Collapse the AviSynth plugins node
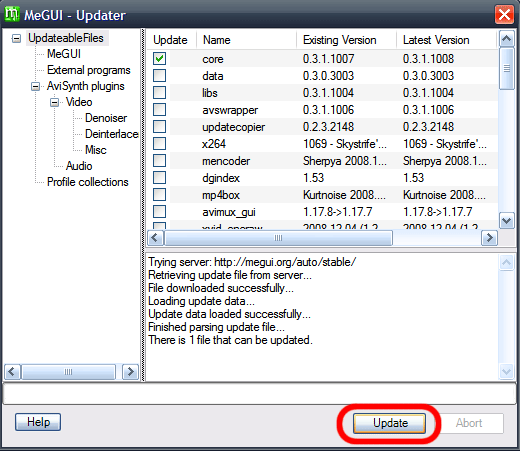This screenshot has height=451, width=520. click(35, 87)
